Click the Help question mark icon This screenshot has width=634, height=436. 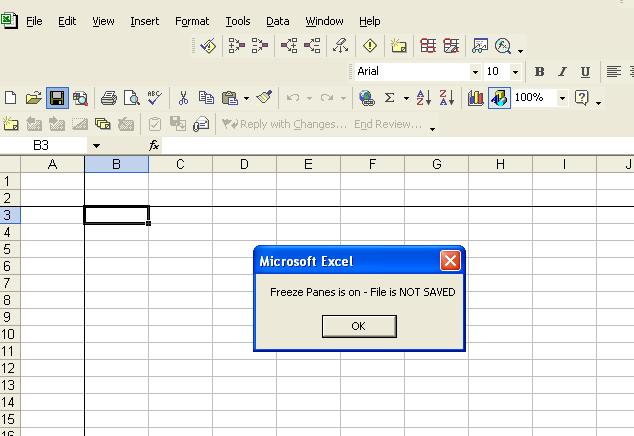pos(581,98)
